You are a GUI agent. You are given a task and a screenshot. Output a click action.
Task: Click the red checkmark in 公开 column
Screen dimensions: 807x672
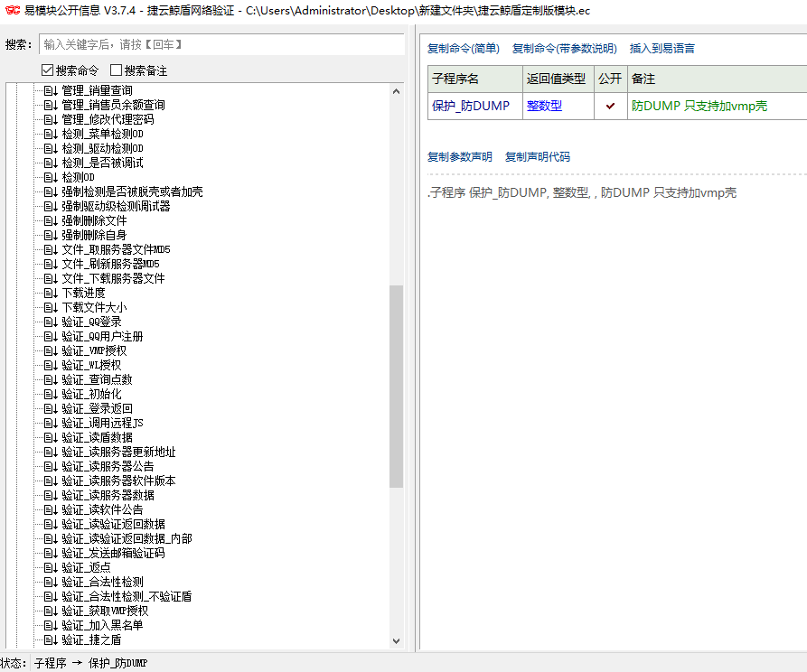[x=610, y=106]
